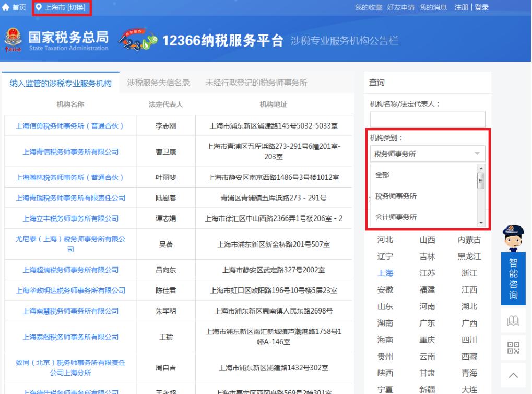Screen dimensions: 532x394
Task: Expand the 机构类别 dropdown arrow
Action: 476,154
